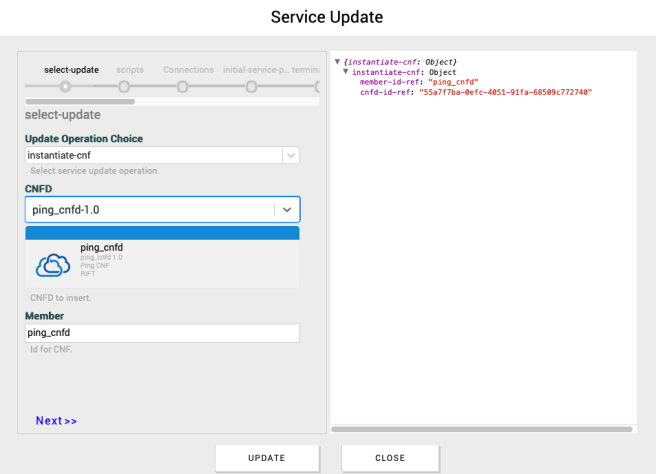656x474 pixels.
Task: Collapse the nested instantiate-cnf object node
Action: [345, 72]
